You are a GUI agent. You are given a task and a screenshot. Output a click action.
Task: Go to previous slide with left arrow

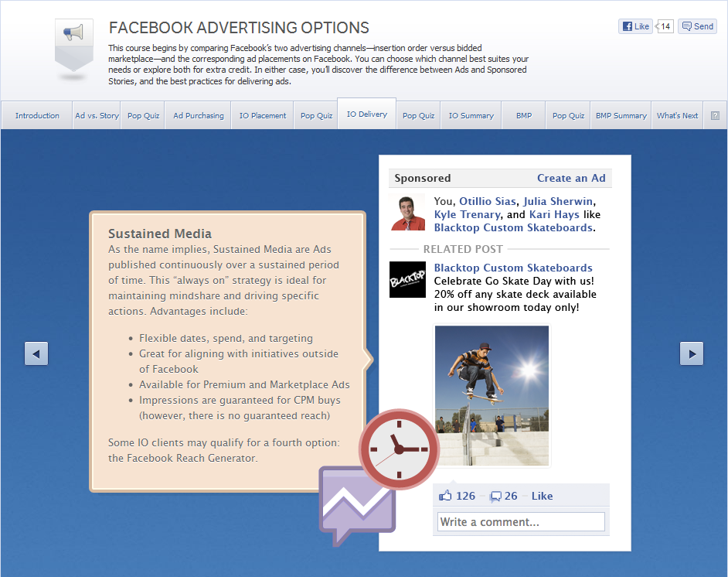pyautogui.click(x=36, y=353)
